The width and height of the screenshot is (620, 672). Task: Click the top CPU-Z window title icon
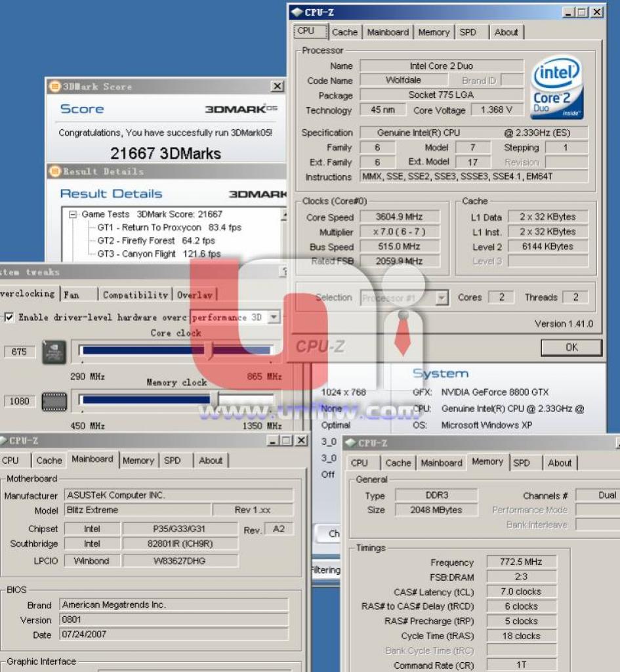pyautogui.click(x=297, y=12)
